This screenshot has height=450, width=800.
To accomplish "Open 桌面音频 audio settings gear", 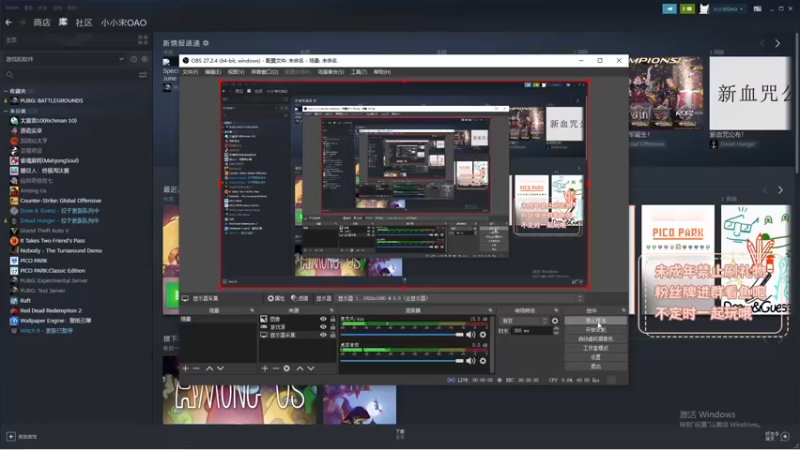I will (483, 361).
